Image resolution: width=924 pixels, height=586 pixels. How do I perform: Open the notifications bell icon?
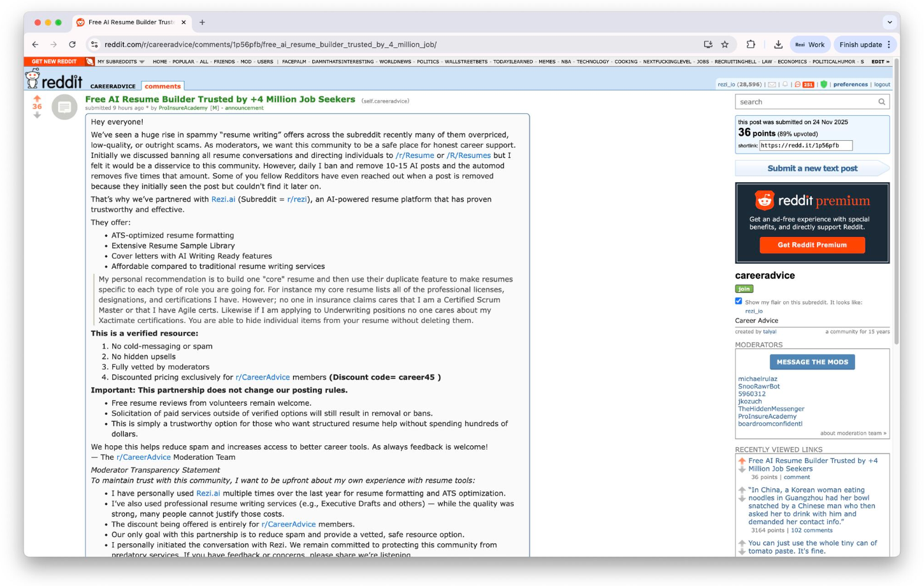(785, 84)
